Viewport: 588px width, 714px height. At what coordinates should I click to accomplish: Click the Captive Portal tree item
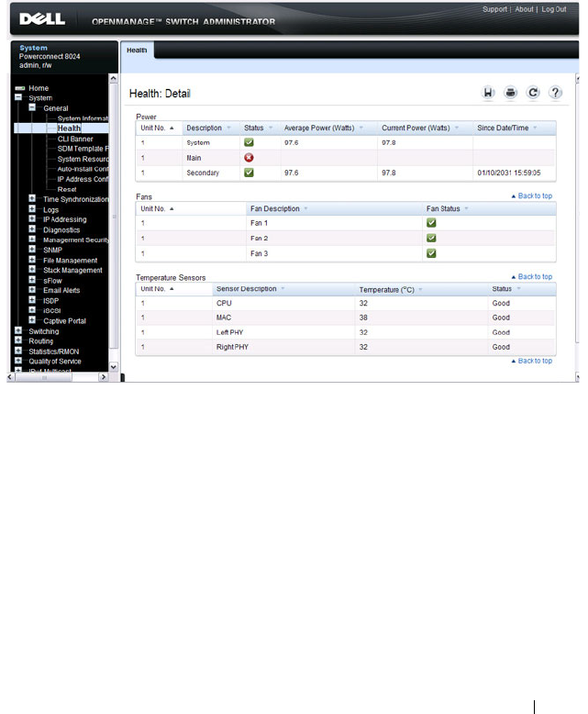64,321
